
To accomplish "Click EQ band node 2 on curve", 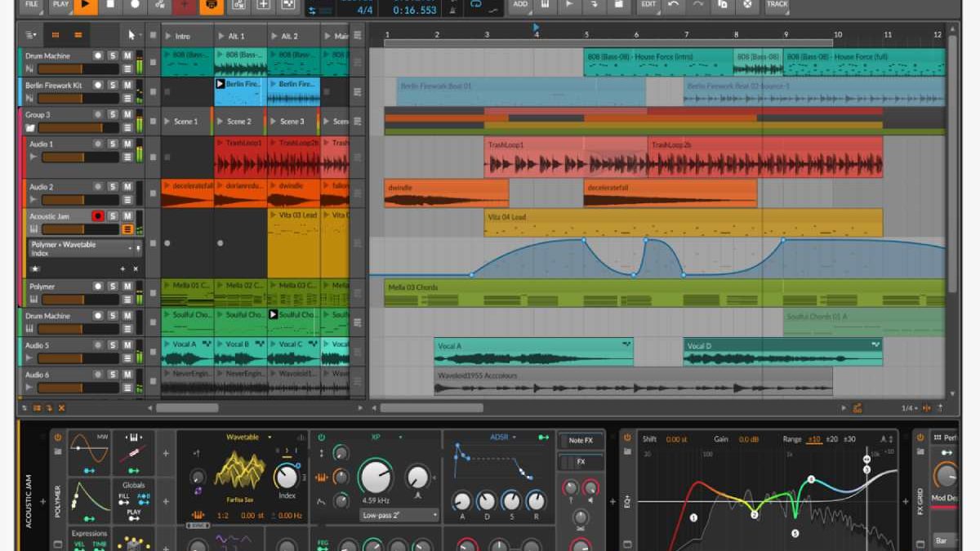I will [755, 515].
